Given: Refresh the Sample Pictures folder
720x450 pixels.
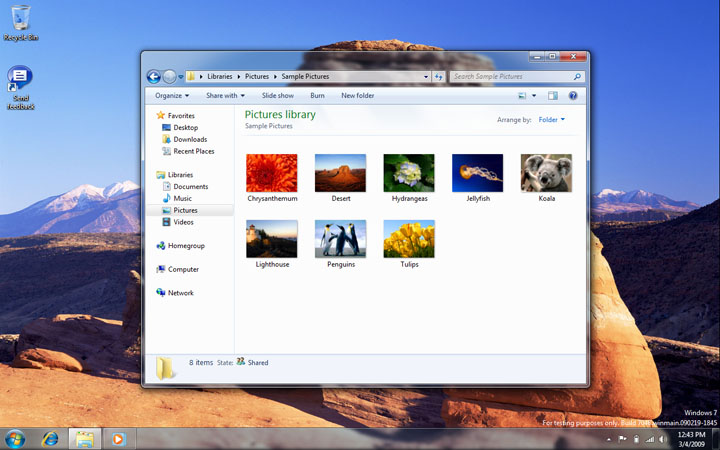Looking at the screenshot, I should 439,77.
